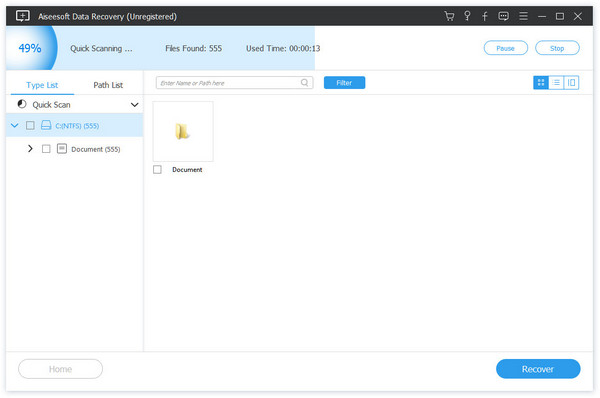Select the C:(NTFS) (555) tree row
The image size is (600, 398).
coord(74,126)
